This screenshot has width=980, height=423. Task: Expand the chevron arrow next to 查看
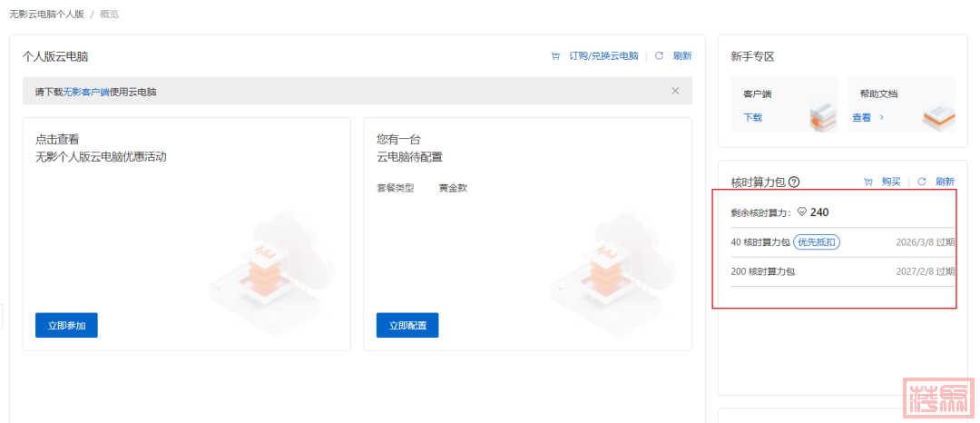pyautogui.click(x=881, y=117)
